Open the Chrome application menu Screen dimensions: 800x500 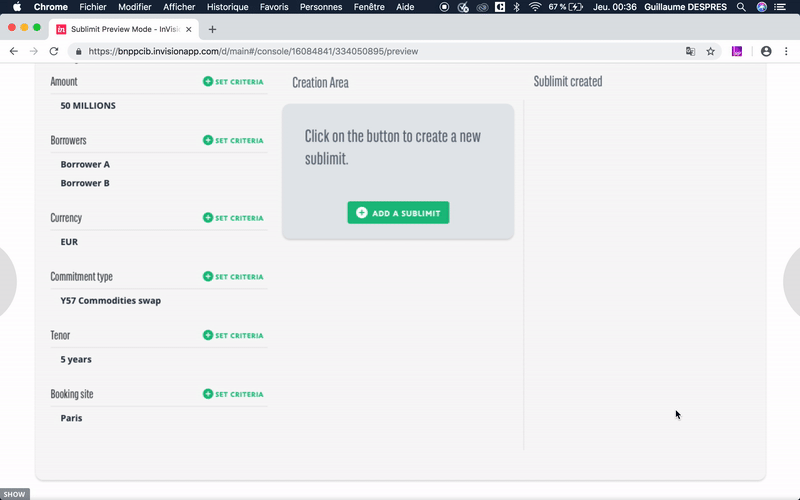51,7
